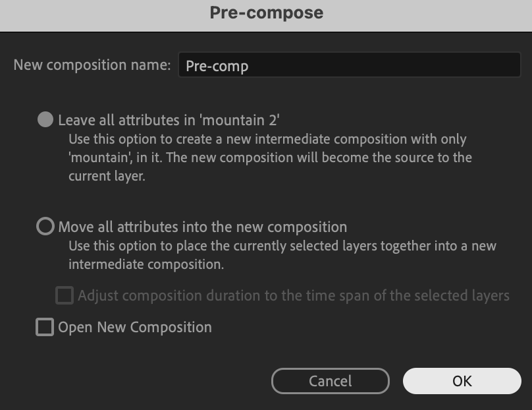532x410 pixels.
Task: Click the 'intermediate composition.' line under Move option
Action: coord(146,264)
